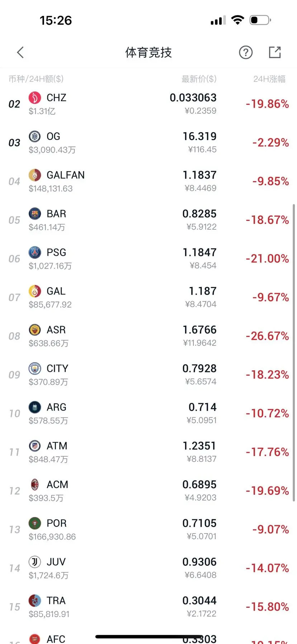Sort by 24H涨幅 column header
This screenshot has width=297, height=644.
point(269,79)
